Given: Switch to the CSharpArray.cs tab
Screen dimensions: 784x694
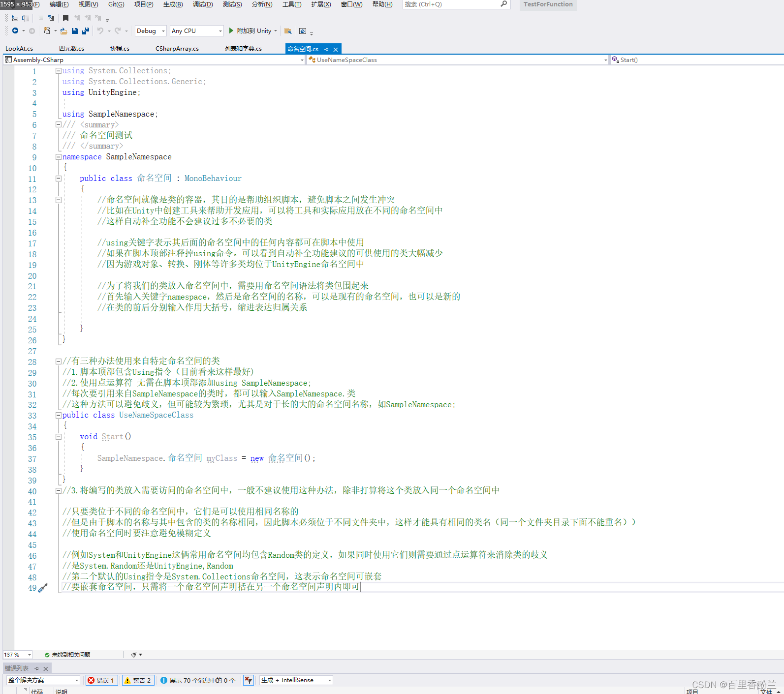Looking at the screenshot, I should [177, 49].
